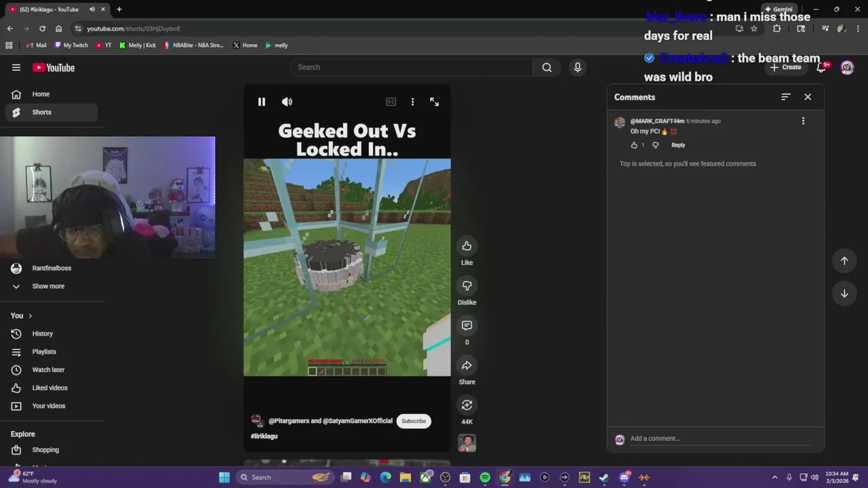868x488 pixels.
Task: Open the comments sort-by menu
Action: (x=785, y=97)
